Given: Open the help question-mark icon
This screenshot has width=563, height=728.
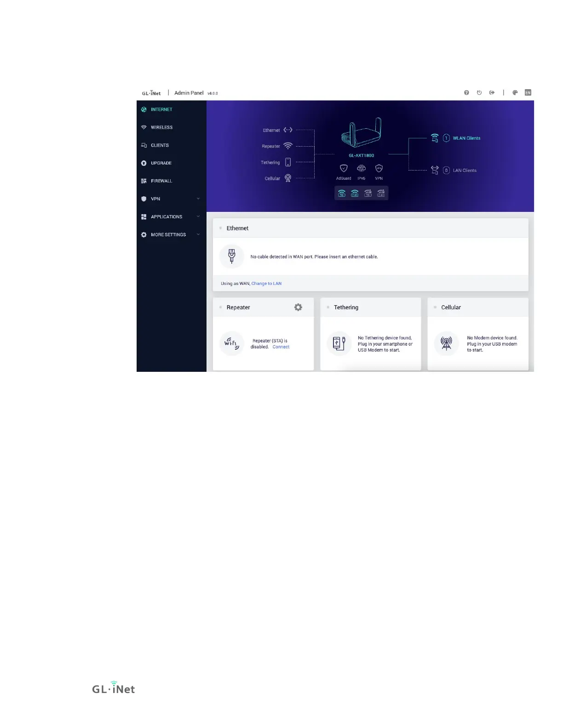Looking at the screenshot, I should click(466, 92).
